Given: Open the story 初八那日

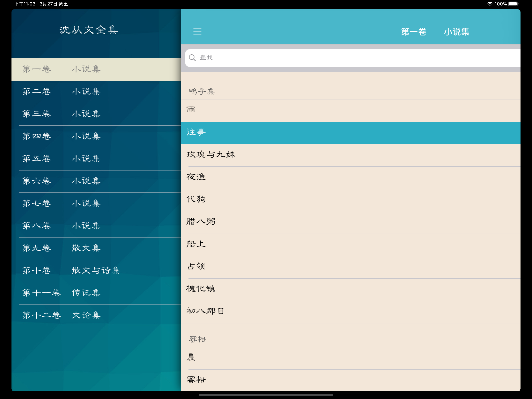Looking at the screenshot, I should point(351,312).
